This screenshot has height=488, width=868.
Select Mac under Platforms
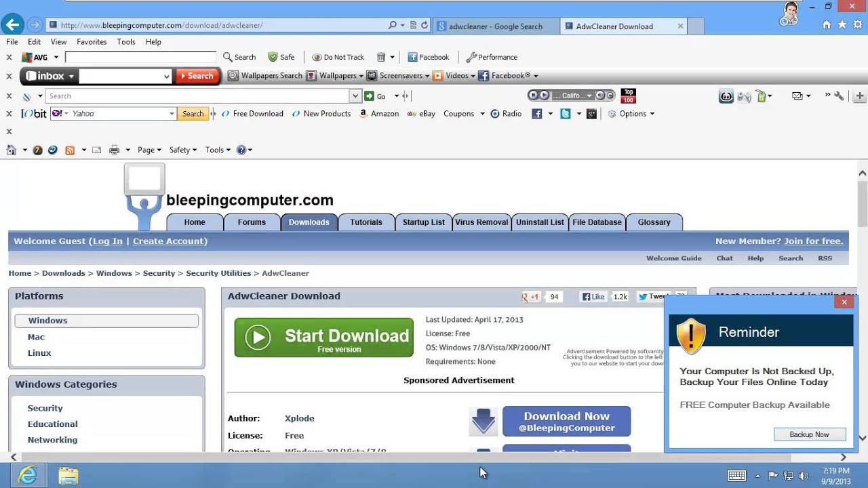point(36,337)
